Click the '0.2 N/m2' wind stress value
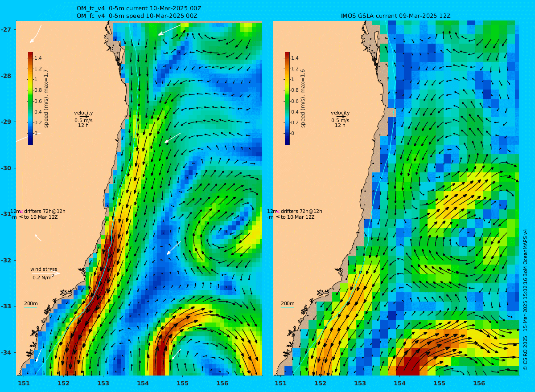The width and height of the screenshot is (535, 392). pos(43,277)
